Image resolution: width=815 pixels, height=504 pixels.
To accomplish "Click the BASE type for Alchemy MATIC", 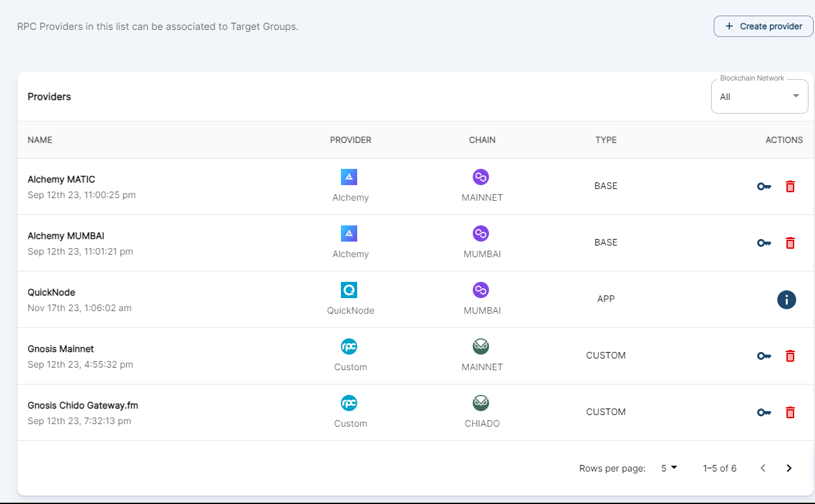I will (606, 186).
